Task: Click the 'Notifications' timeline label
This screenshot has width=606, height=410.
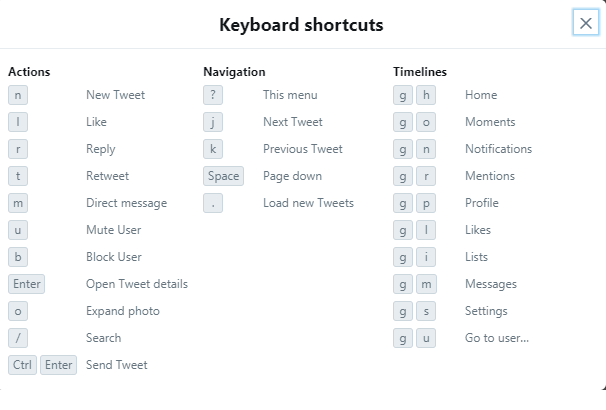Action: click(498, 149)
